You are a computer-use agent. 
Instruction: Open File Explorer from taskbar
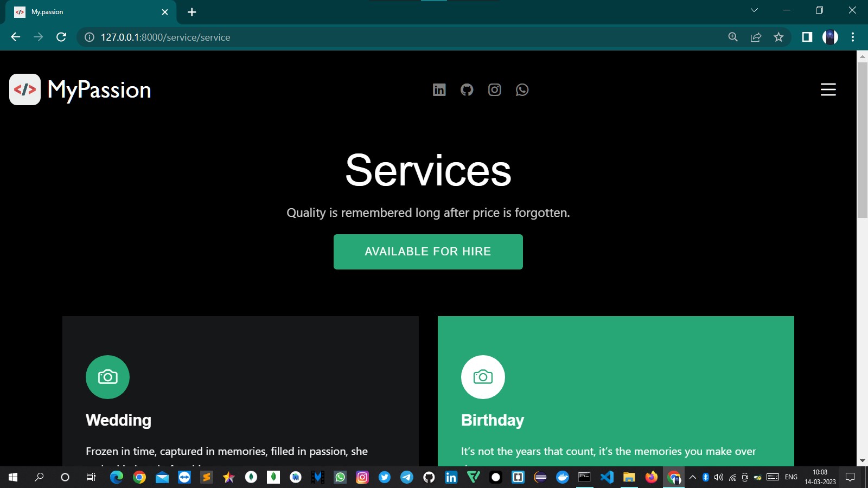pos(629,477)
